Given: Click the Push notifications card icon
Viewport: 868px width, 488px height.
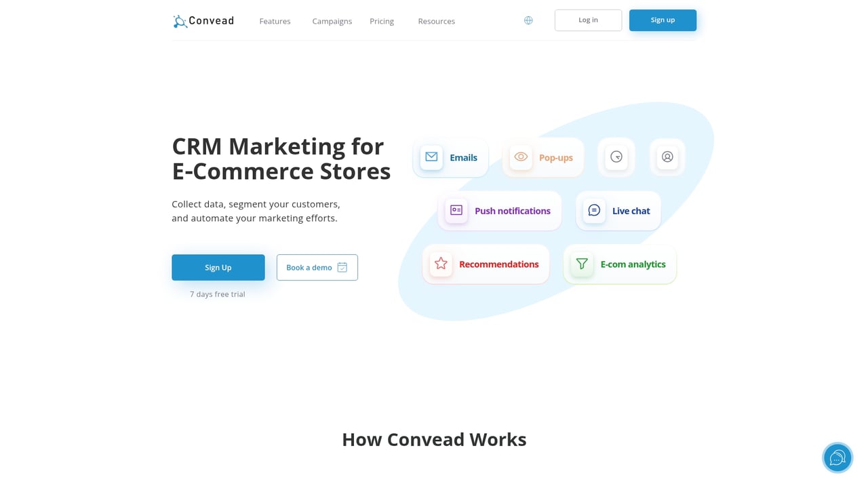Looking at the screenshot, I should [x=455, y=211].
